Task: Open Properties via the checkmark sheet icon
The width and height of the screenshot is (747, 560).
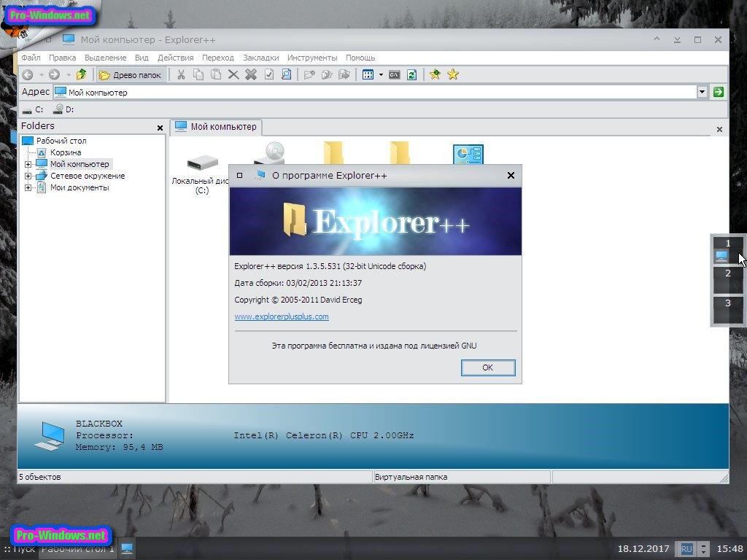Action: [268, 75]
